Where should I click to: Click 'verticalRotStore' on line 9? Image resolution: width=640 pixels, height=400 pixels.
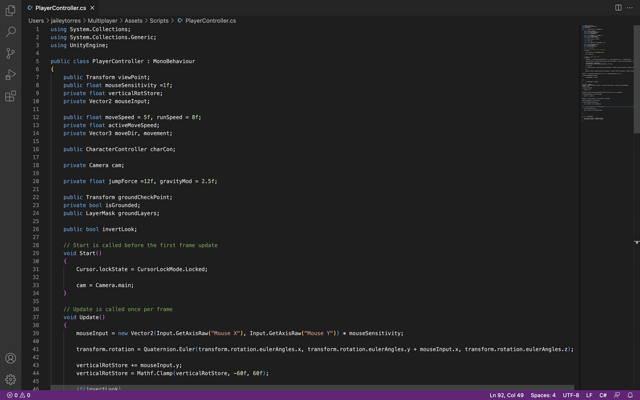(x=134, y=93)
